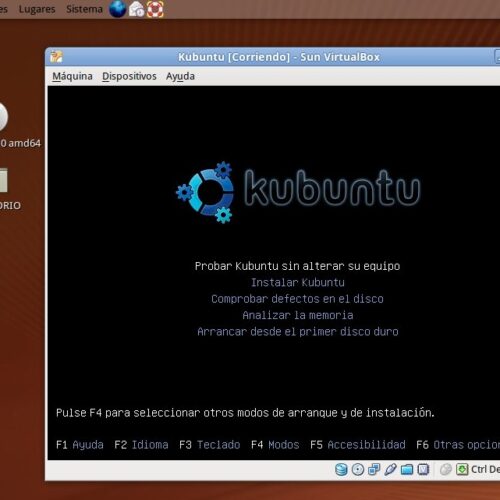Click the lifebuoy help icon in panel

coord(155,9)
